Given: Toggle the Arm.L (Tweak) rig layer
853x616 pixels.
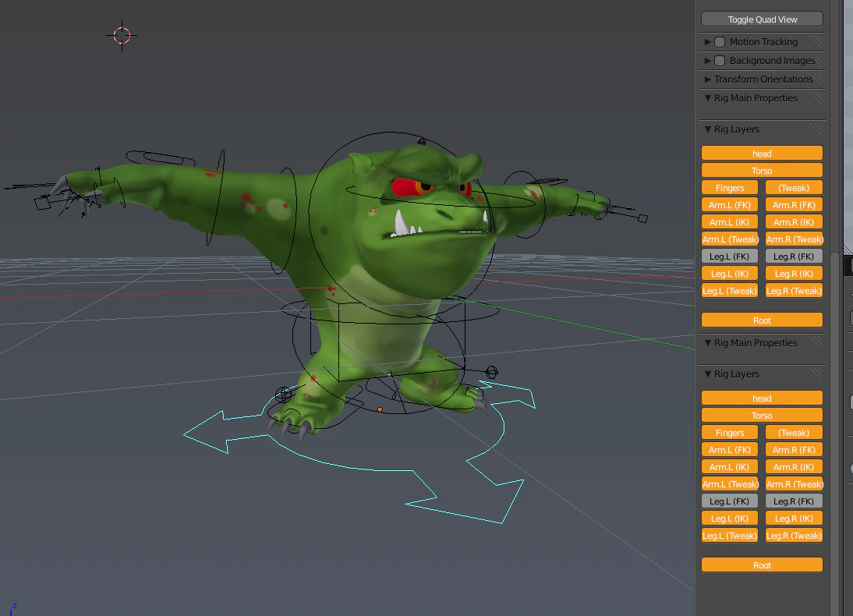Looking at the screenshot, I should (x=730, y=239).
